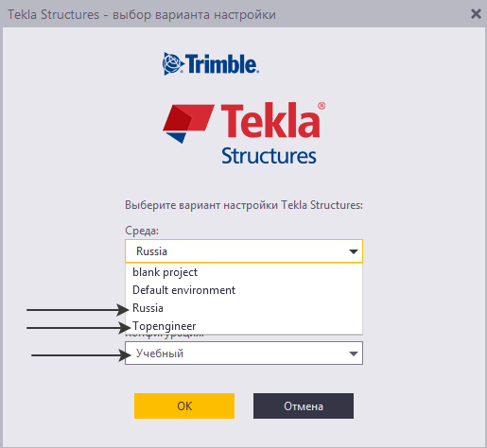The image size is (487, 448).
Task: Click the blue Structures logo text
Action: (x=269, y=156)
